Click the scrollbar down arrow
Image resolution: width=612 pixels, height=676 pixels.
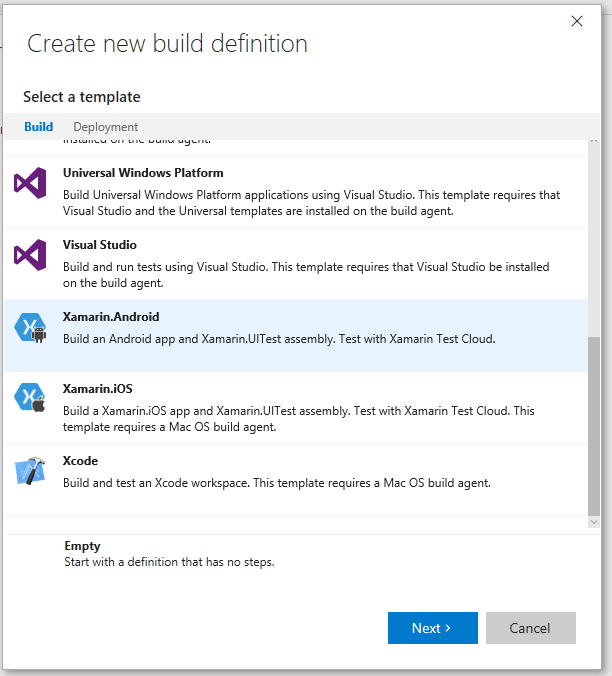pyautogui.click(x=593, y=522)
